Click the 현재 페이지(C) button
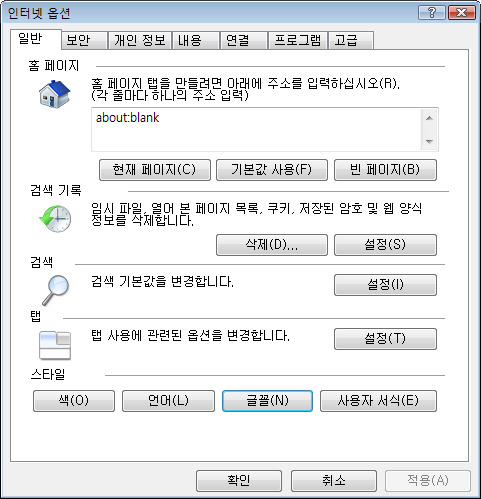This screenshot has width=481, height=499. click(155, 170)
